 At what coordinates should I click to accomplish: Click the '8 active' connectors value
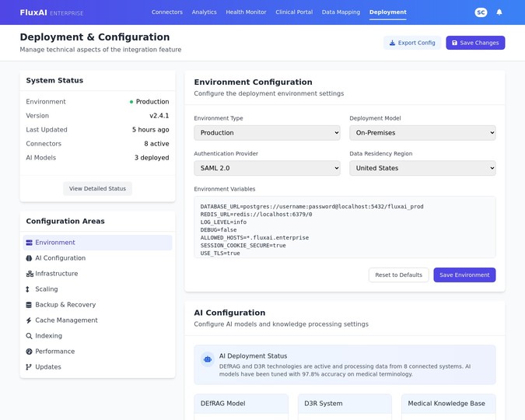(x=156, y=144)
